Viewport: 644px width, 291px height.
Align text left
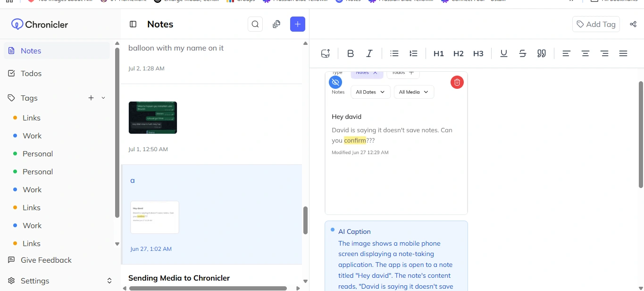coord(567,53)
